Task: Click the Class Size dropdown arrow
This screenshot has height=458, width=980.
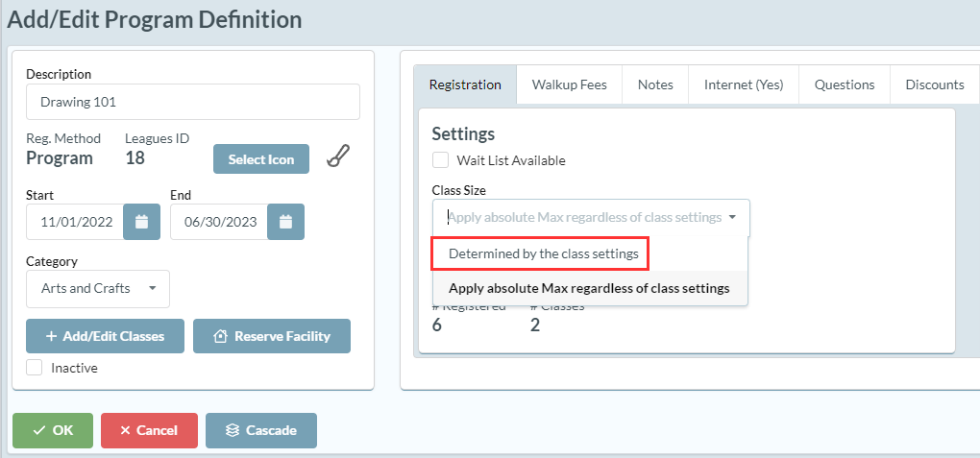Action: click(x=732, y=217)
